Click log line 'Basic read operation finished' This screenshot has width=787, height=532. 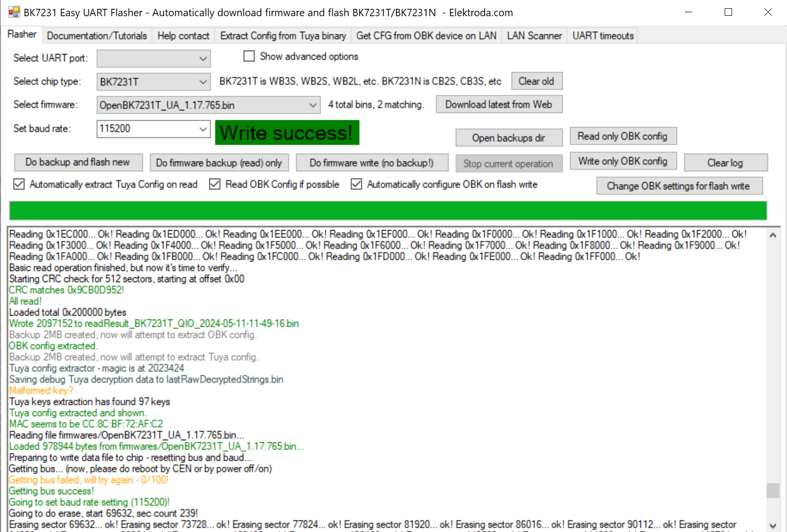[x=123, y=268]
